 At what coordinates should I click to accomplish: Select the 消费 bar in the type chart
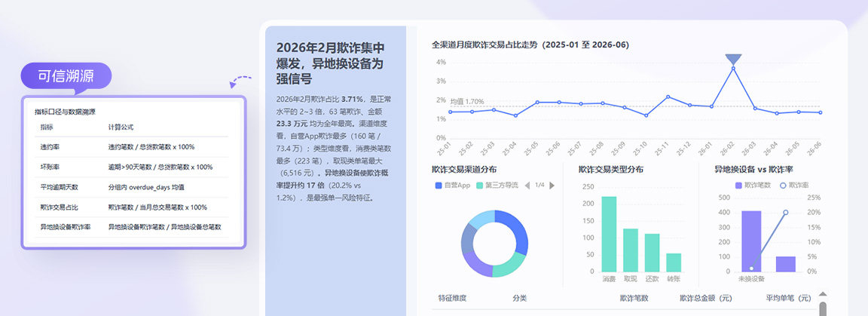coord(609,234)
